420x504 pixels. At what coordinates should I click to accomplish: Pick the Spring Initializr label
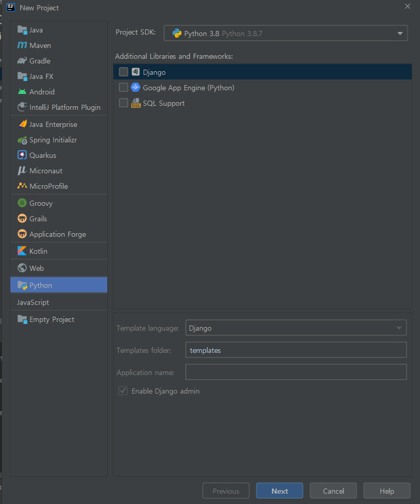point(53,140)
